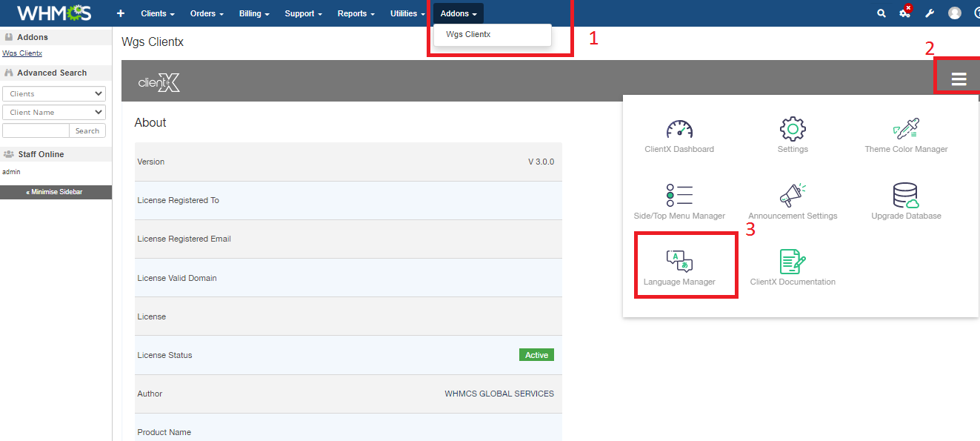Open Announcement Settings megaphone icon

pos(793,196)
